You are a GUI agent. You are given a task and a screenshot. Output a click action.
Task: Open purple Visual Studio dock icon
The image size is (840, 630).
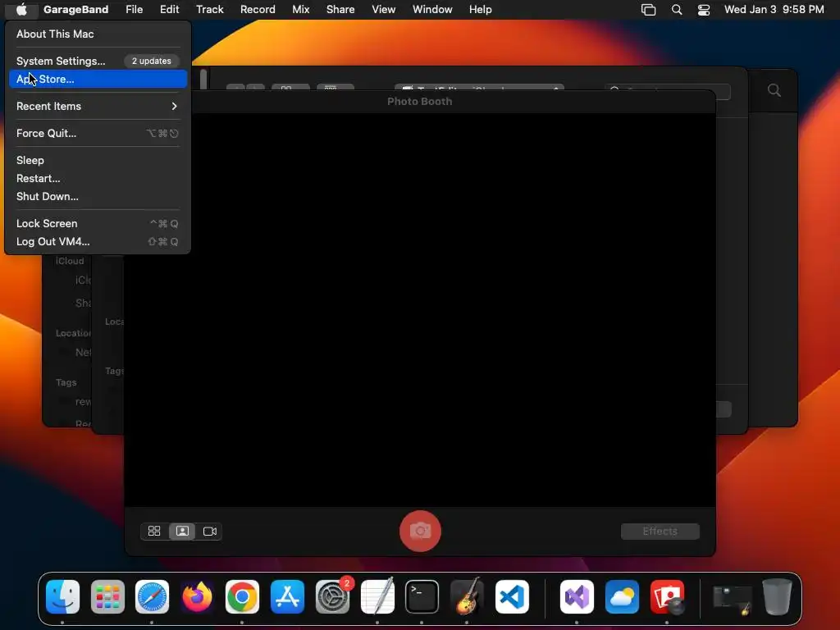[x=577, y=596]
